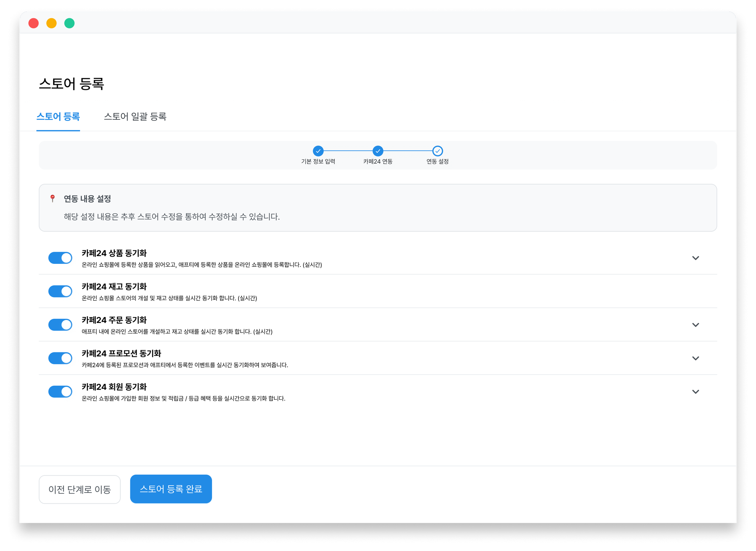756x551 pixels.
Task: Close the window with red button
Action: pyautogui.click(x=34, y=23)
